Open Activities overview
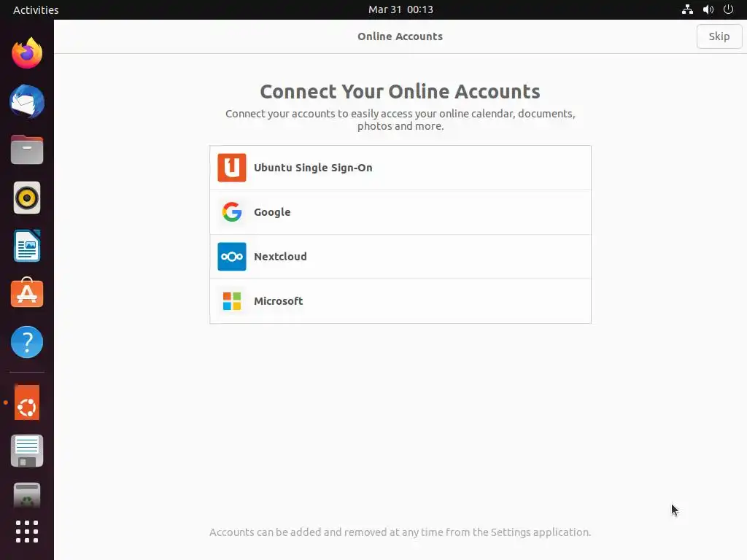 point(36,9)
